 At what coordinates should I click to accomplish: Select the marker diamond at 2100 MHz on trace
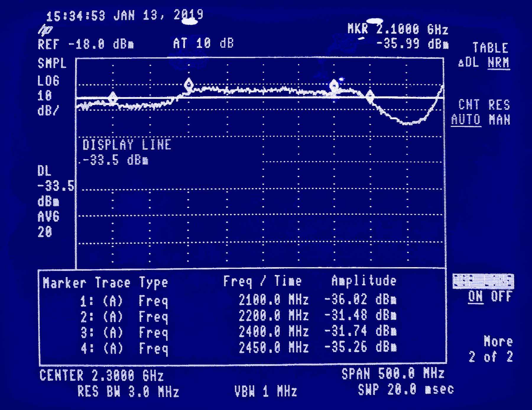point(113,97)
